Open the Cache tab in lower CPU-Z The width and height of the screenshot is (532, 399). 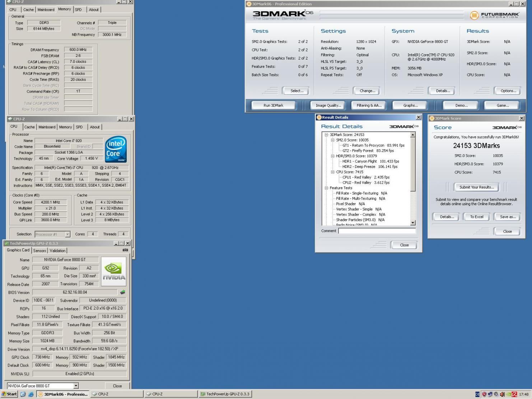tap(29, 127)
